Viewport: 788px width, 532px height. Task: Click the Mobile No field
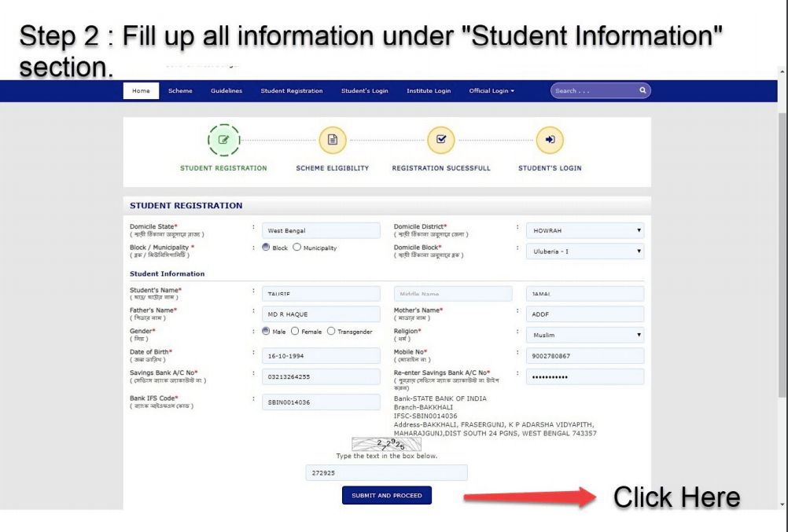click(x=585, y=356)
